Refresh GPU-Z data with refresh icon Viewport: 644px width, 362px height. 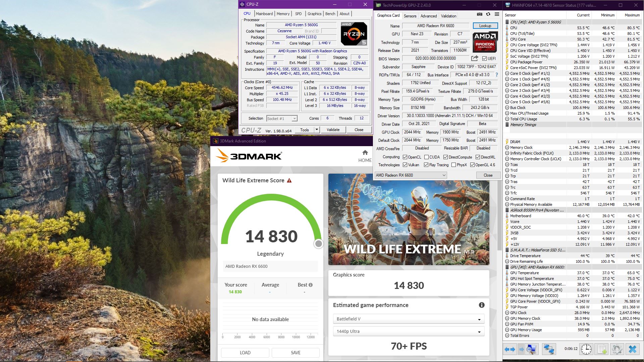(488, 14)
